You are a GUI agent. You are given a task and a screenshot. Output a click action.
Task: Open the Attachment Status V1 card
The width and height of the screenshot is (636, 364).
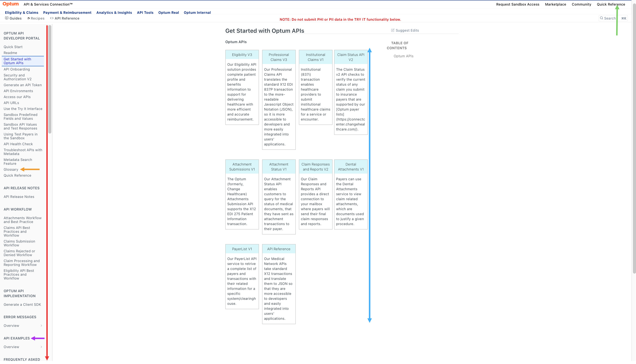click(279, 197)
